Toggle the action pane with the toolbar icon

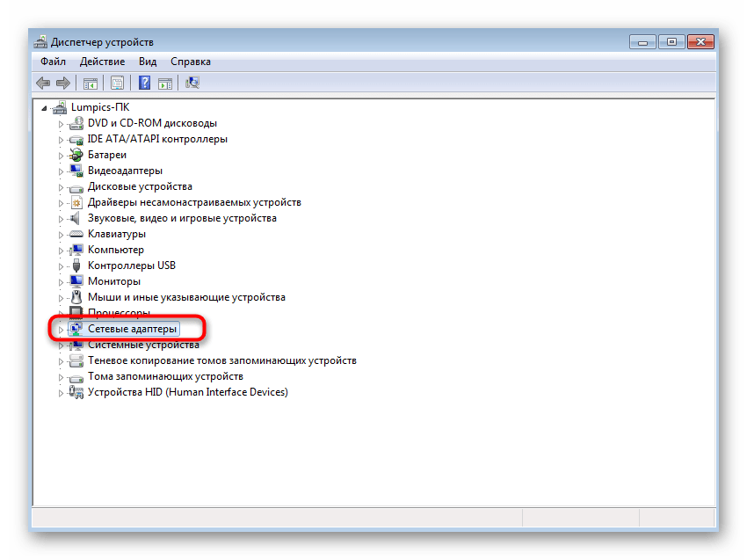[x=165, y=82]
